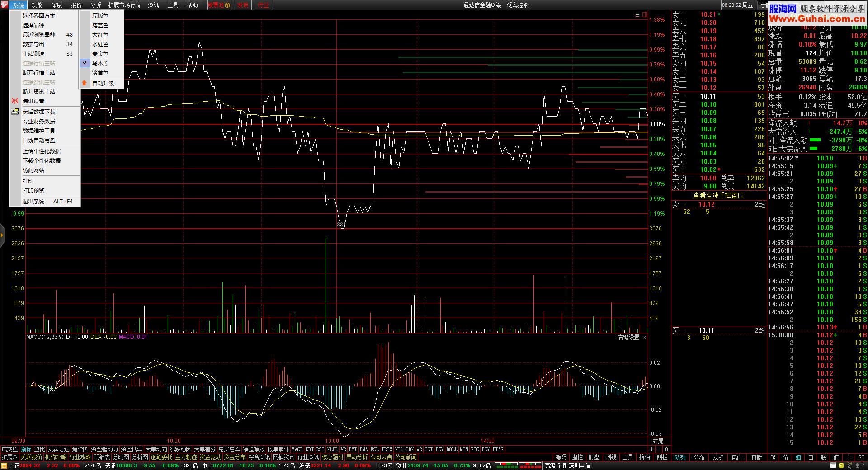Toggle the 侧栏 sidebar button

[661, 457]
